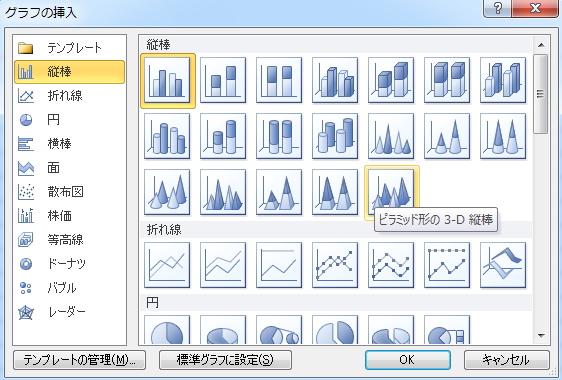The width and height of the screenshot is (562, 380).
Task: Choose the exploded pie chart
Action: pyautogui.click(x=335, y=330)
